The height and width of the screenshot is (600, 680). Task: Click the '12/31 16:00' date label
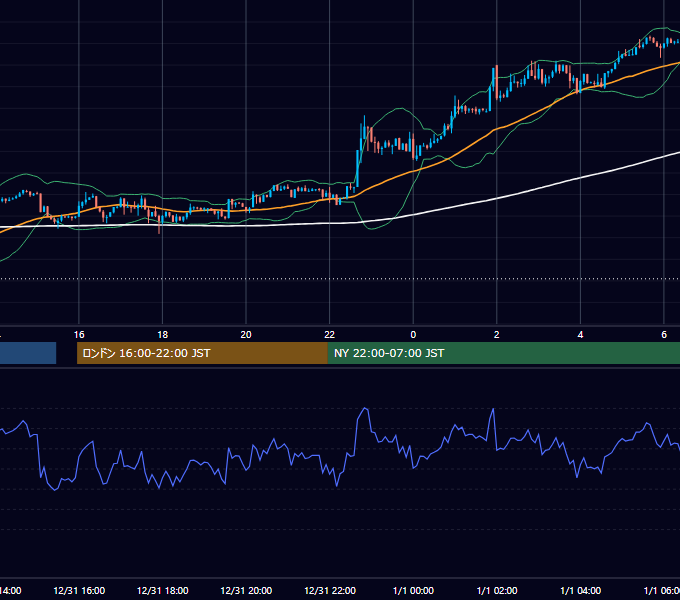[79, 590]
